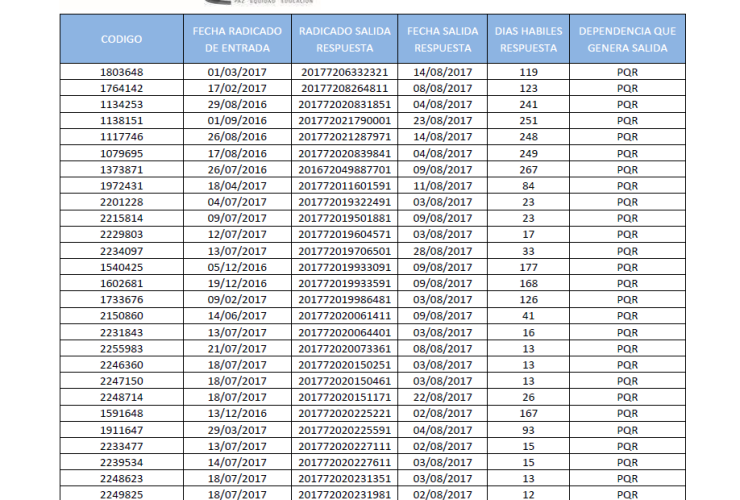
Task: Click the FECHA SALIDA RESPUESTA header
Action: (x=442, y=39)
